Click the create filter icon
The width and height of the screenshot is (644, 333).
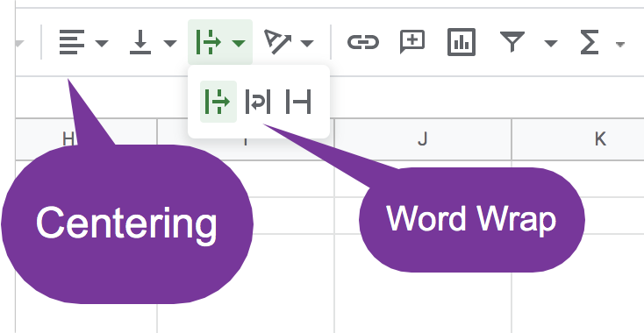click(512, 42)
